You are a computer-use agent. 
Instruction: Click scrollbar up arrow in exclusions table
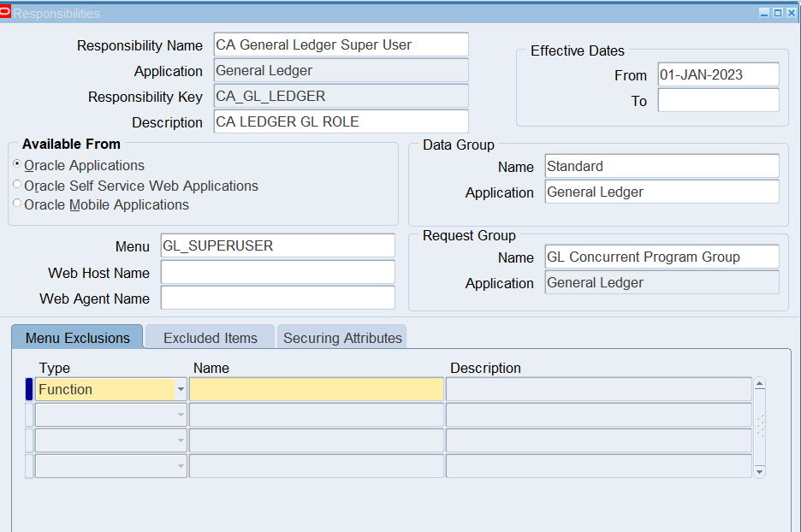coord(760,384)
